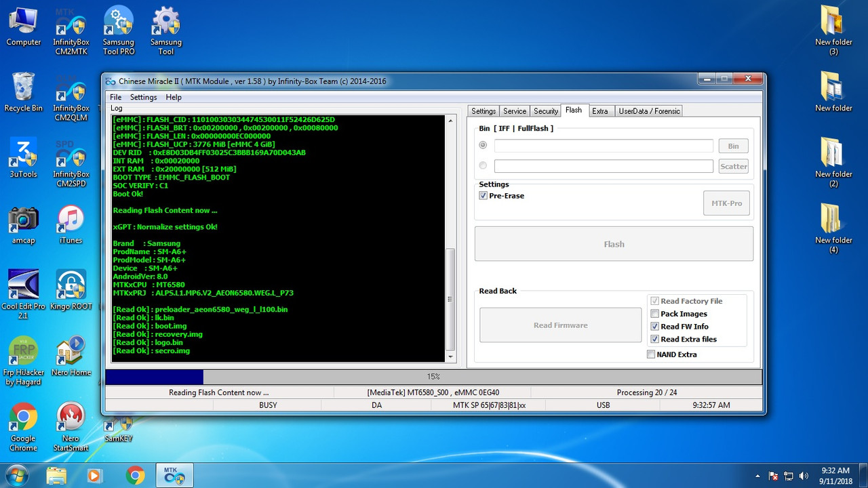
Task: Click the Read Firmware button
Action: pos(561,325)
